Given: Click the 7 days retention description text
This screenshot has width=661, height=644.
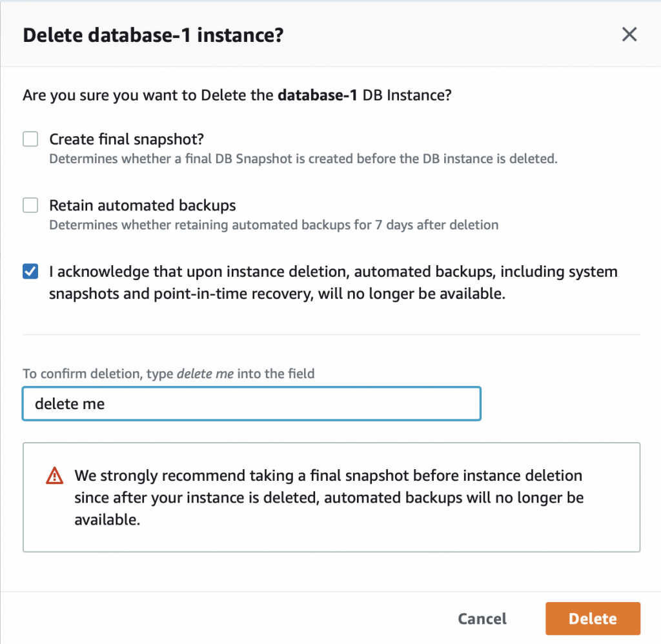Looking at the screenshot, I should coord(274,225).
